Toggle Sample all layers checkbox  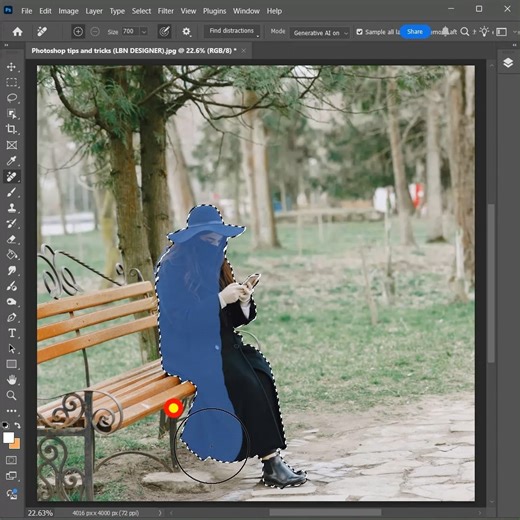pos(359,32)
